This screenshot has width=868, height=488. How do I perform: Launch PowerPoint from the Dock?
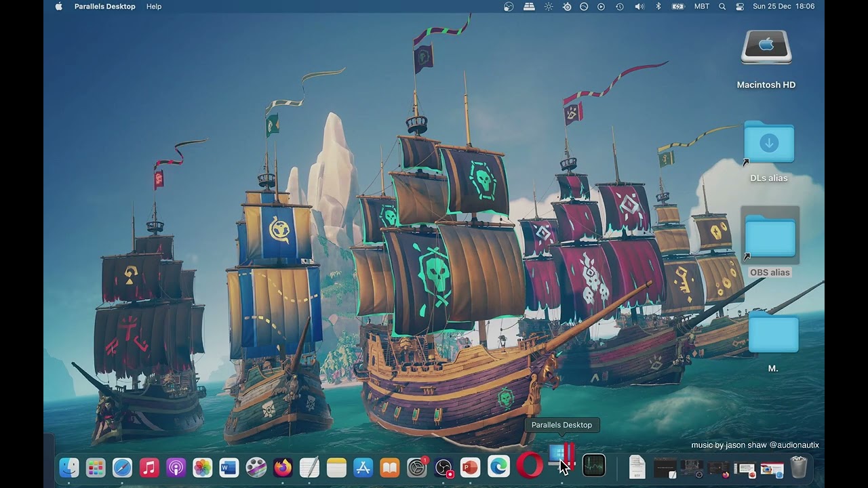tap(470, 467)
